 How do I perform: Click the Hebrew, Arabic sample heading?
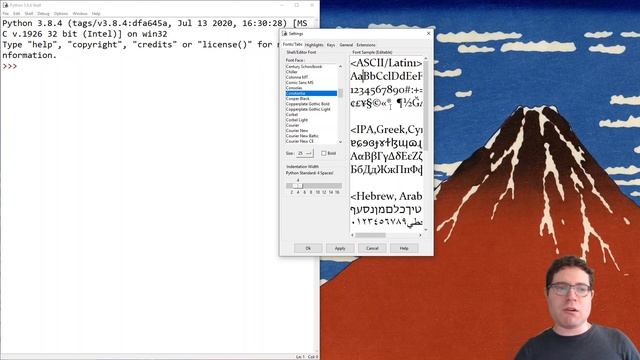[x=386, y=196]
